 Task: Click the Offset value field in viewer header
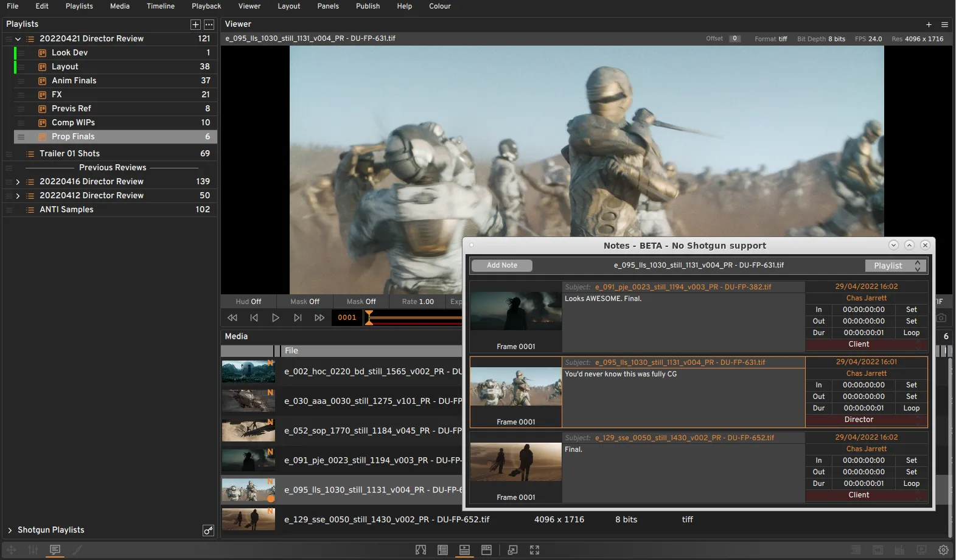click(x=734, y=39)
